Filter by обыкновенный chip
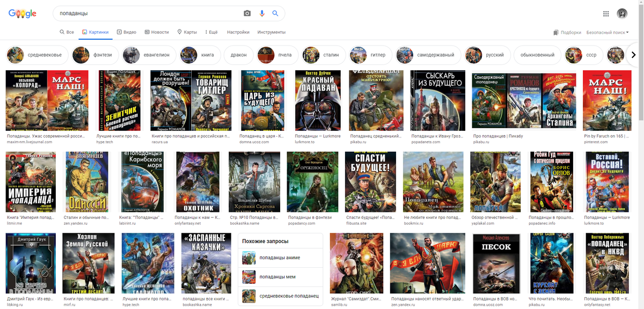 [537, 55]
